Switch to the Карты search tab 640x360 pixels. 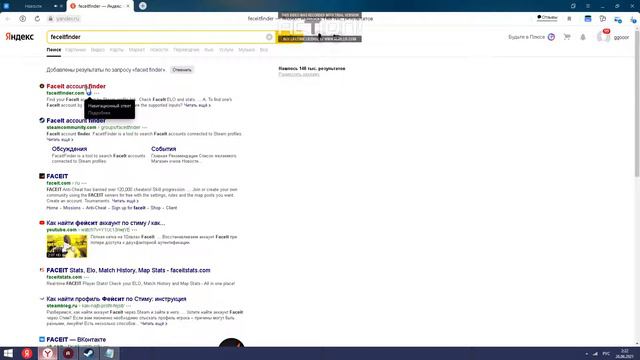pyautogui.click(x=116, y=50)
